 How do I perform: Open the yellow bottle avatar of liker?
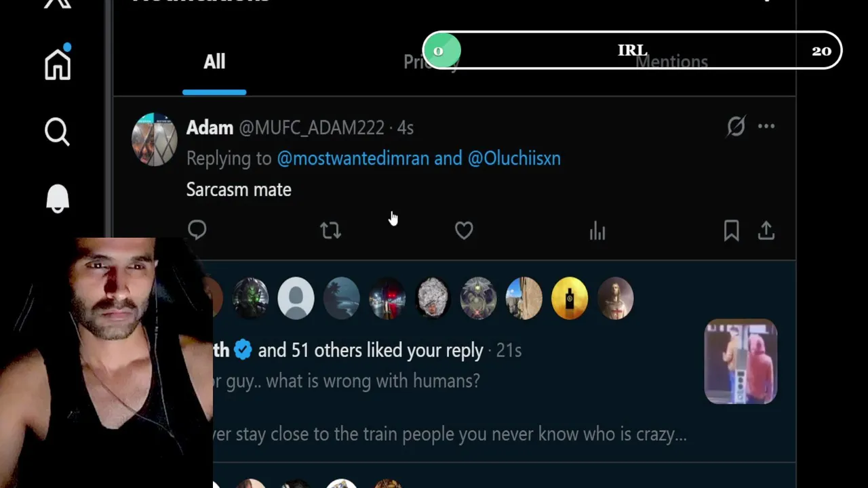tap(570, 298)
